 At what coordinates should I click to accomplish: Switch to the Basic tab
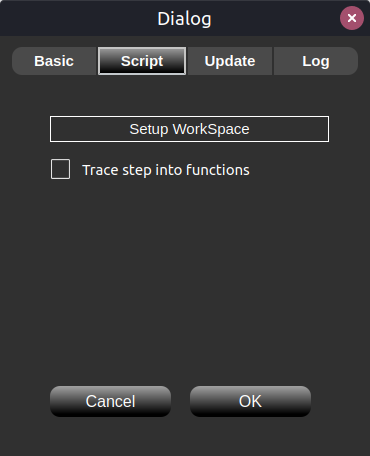(x=54, y=61)
